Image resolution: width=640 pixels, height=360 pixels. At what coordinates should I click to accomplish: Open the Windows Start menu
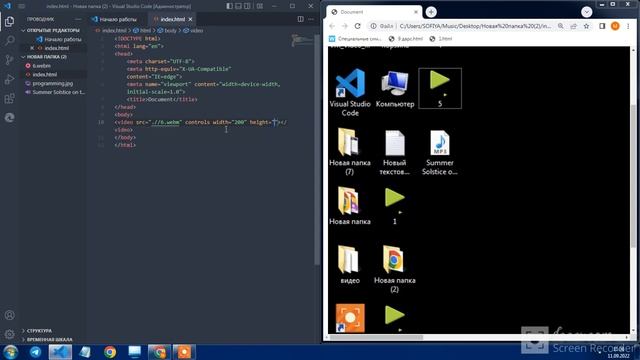pyautogui.click(x=10, y=351)
